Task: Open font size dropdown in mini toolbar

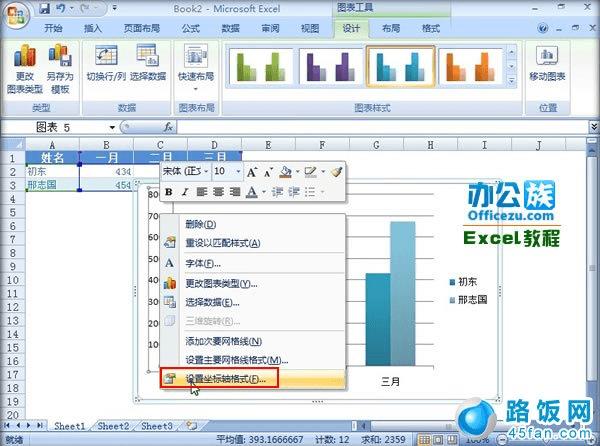Action: click(238, 171)
